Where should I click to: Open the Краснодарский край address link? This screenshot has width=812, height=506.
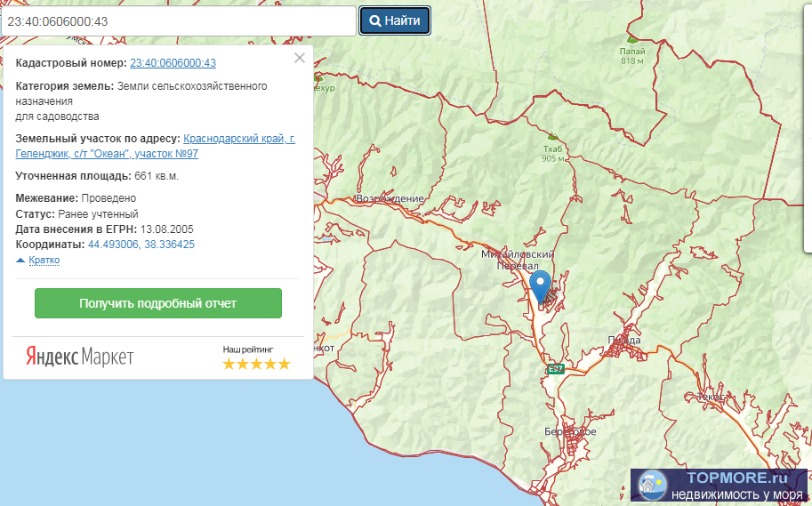238,139
